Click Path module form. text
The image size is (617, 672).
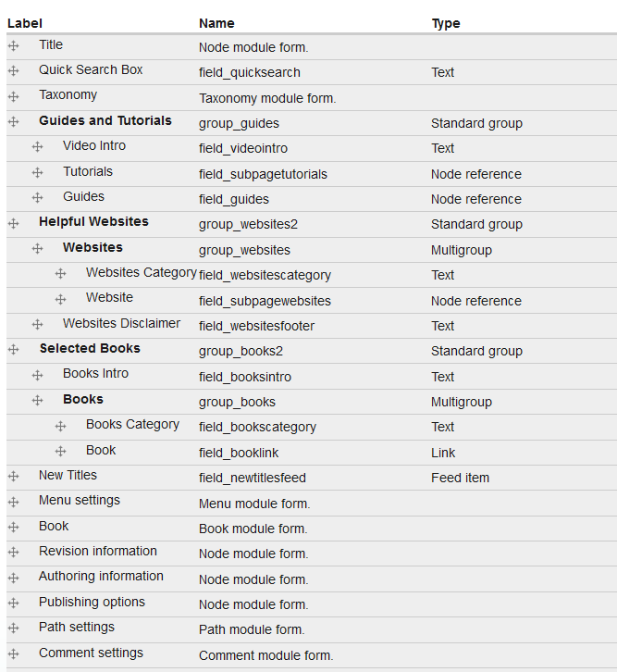252,630
